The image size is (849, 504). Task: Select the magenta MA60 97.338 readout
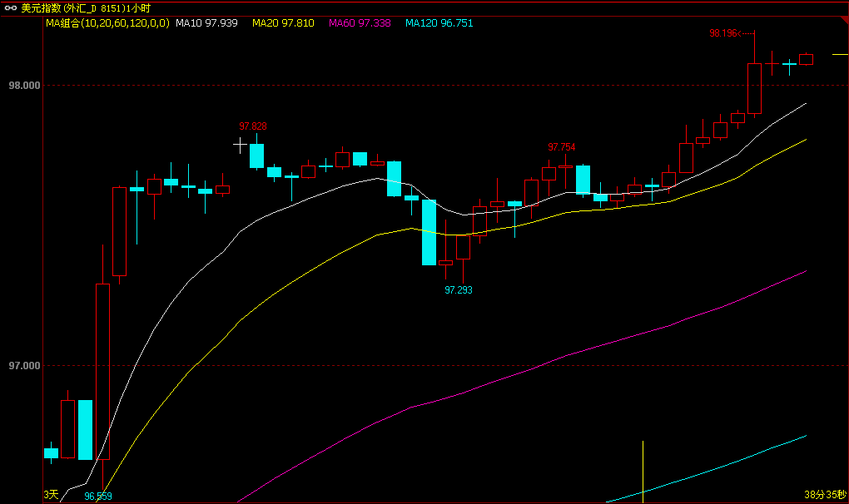(360, 22)
